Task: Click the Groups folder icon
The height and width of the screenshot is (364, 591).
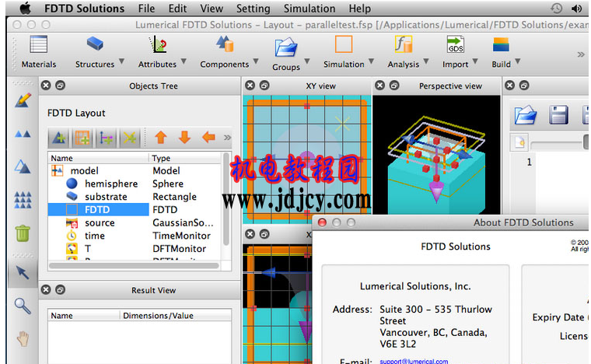Action: [x=286, y=47]
